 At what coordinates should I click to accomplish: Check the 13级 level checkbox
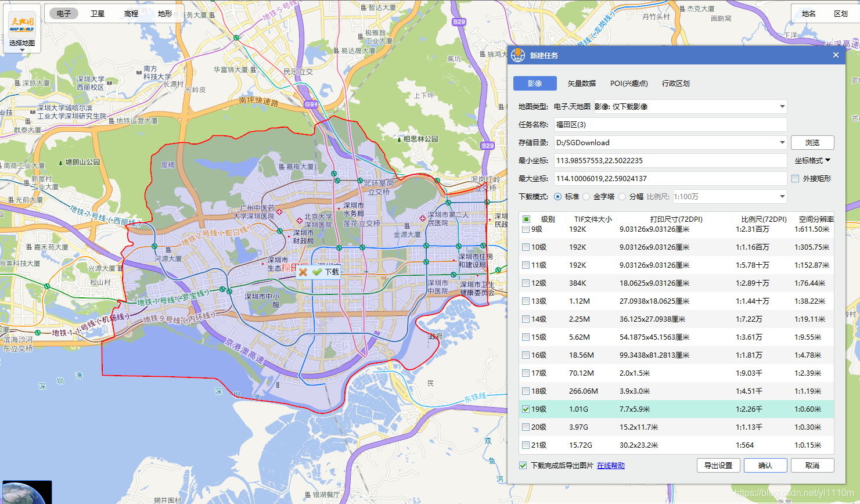526,301
